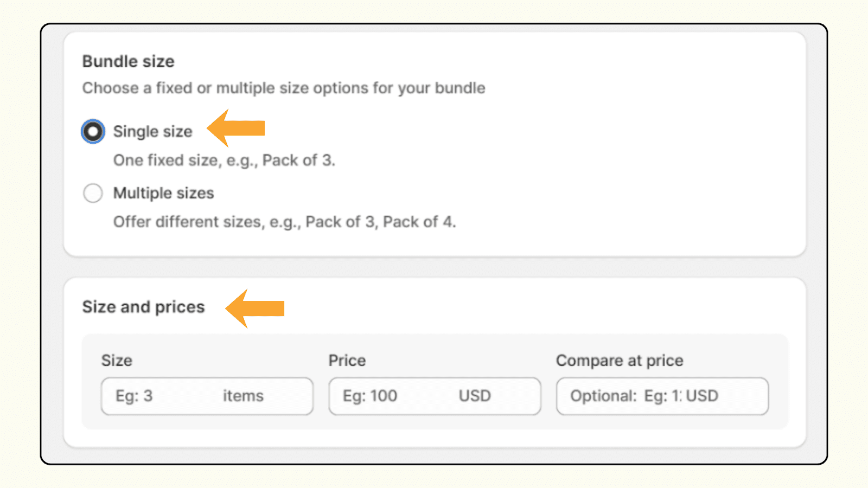Image resolution: width=868 pixels, height=488 pixels.
Task: Click the items unit label in Size field
Action: [x=243, y=396]
